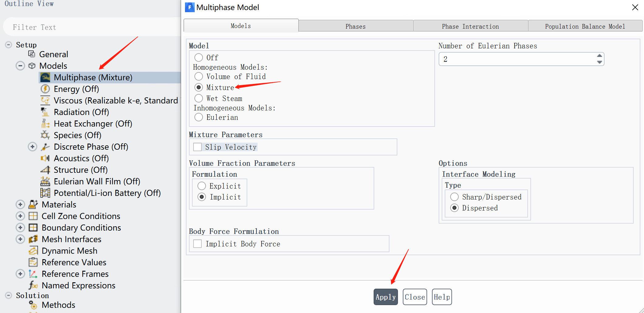
Task: Click the Named Expressions icon
Action: 33,286
